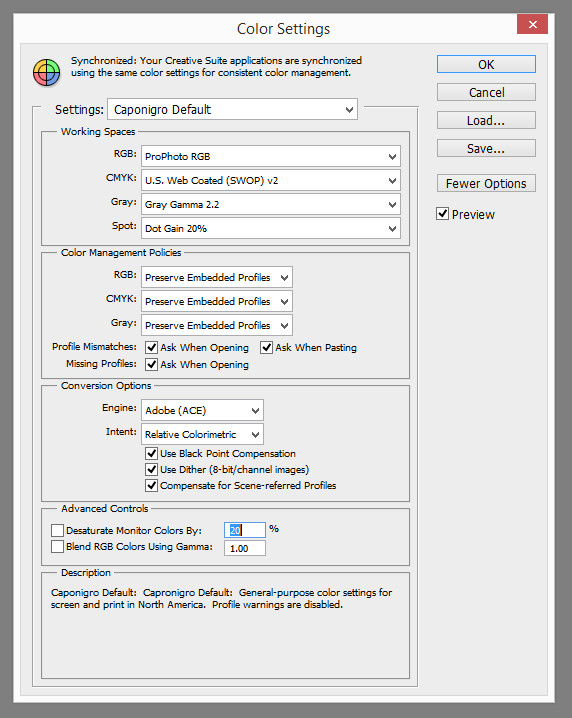Screen dimensions: 572x718
Task: Click the Synchronized status message text
Action: [216, 66]
